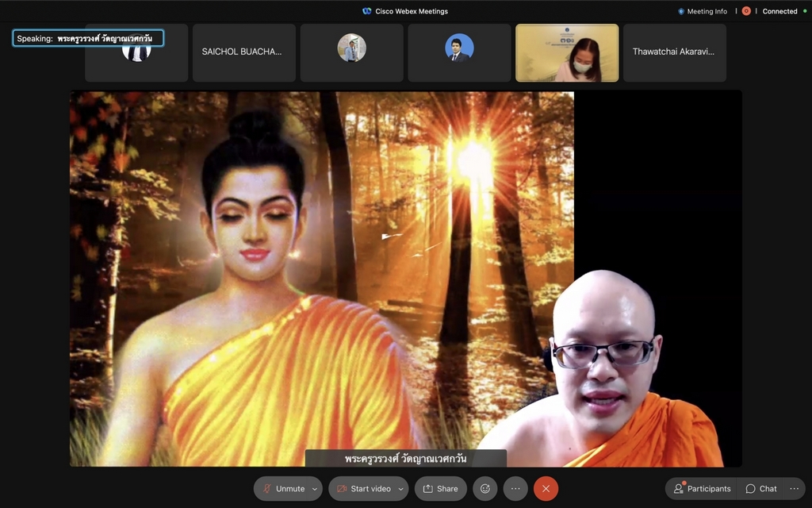Select the highlighted masked woman's video thumbnail
This screenshot has width=812, height=508.
pos(567,52)
